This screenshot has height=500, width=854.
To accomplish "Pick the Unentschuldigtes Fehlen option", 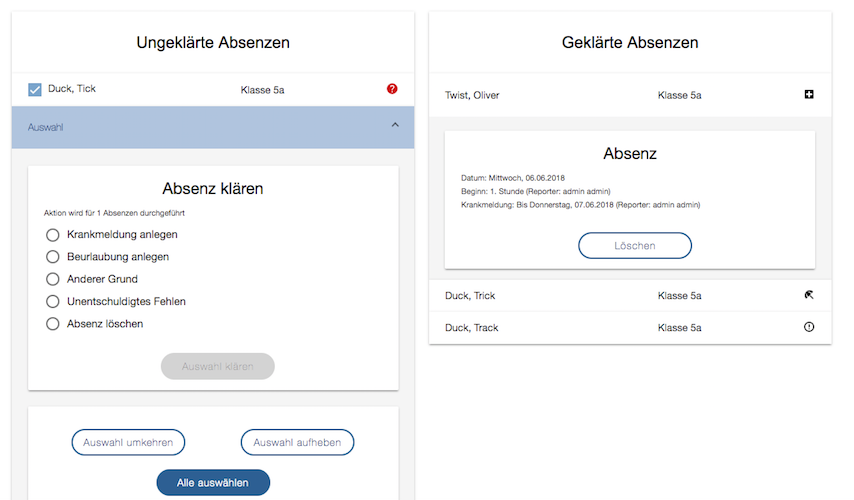I will [53, 301].
